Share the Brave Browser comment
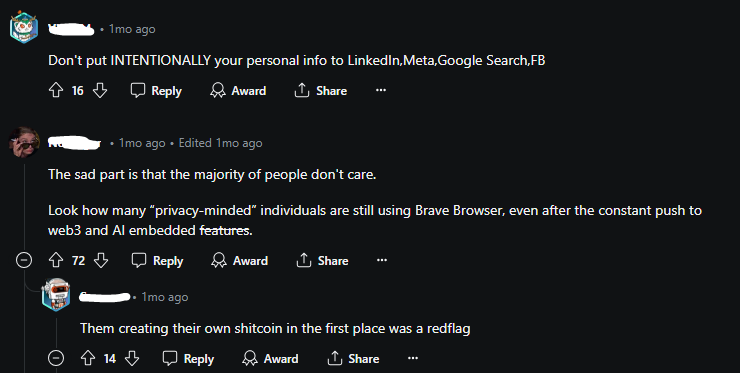Viewport: 740px width, 373px height. pos(322,260)
